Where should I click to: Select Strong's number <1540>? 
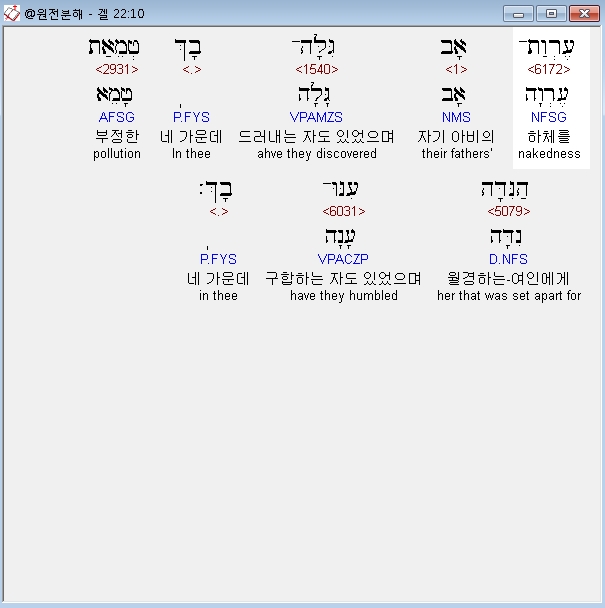tap(317, 69)
